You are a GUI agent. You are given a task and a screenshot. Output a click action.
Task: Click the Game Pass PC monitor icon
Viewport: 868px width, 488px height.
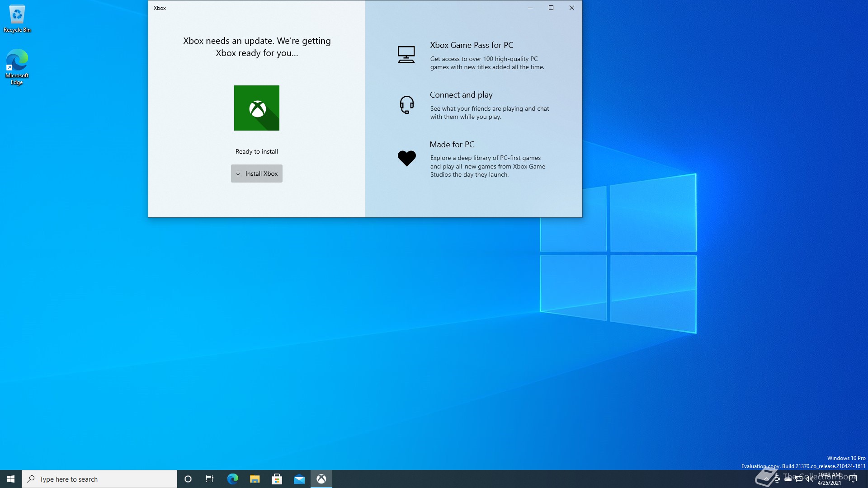(x=406, y=55)
